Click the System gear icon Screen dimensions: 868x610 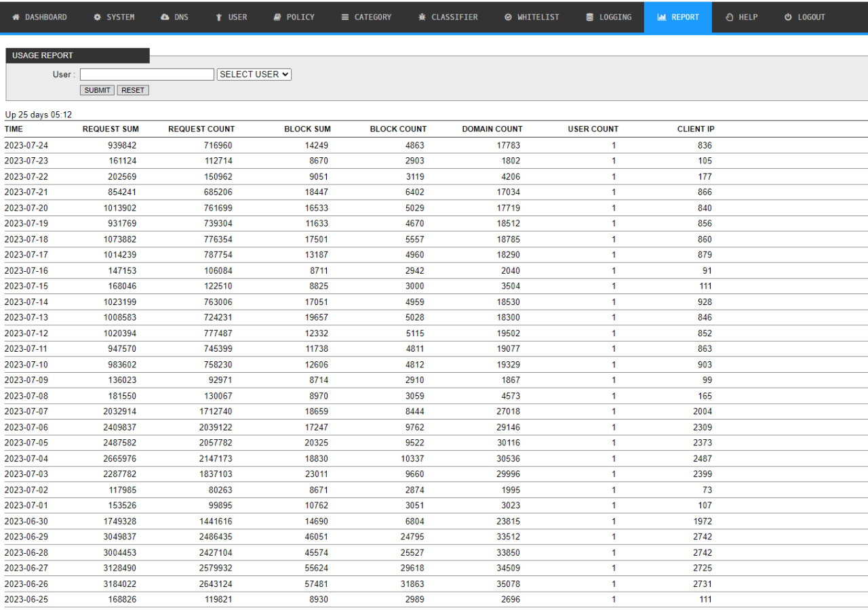tap(97, 17)
